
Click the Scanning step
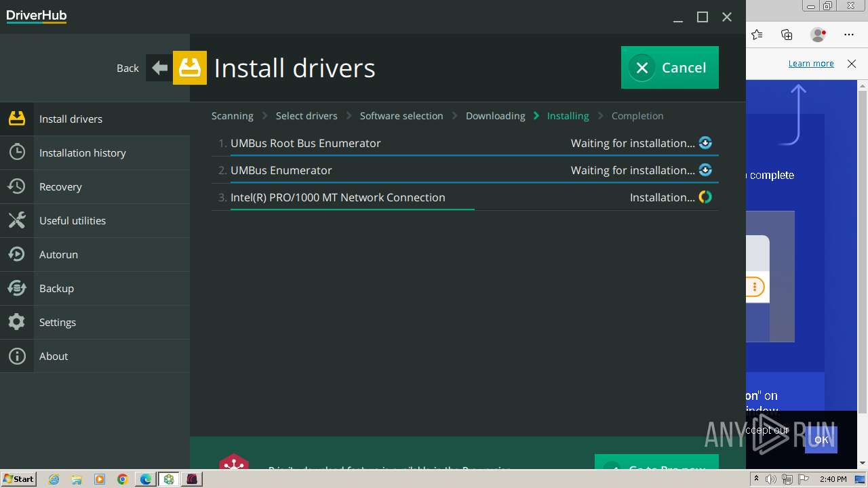[x=233, y=116]
